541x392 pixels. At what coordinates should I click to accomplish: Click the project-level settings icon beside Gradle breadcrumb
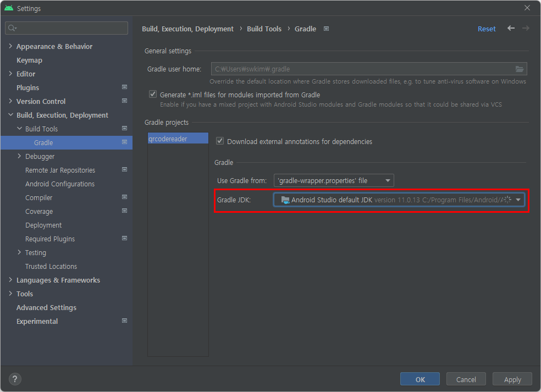(x=326, y=29)
